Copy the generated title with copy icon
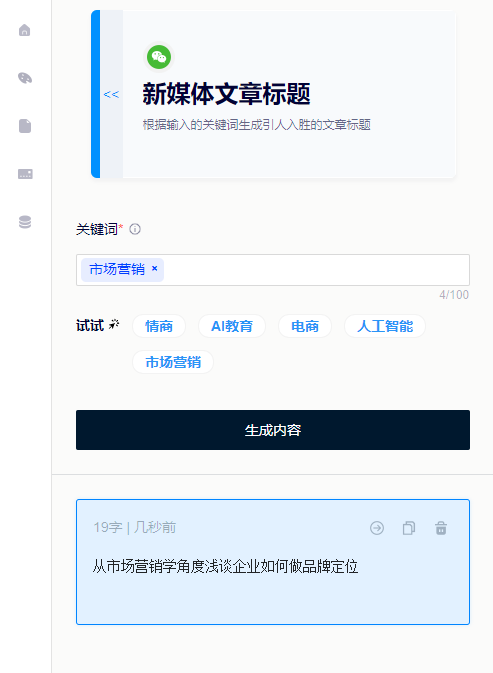 [409, 528]
